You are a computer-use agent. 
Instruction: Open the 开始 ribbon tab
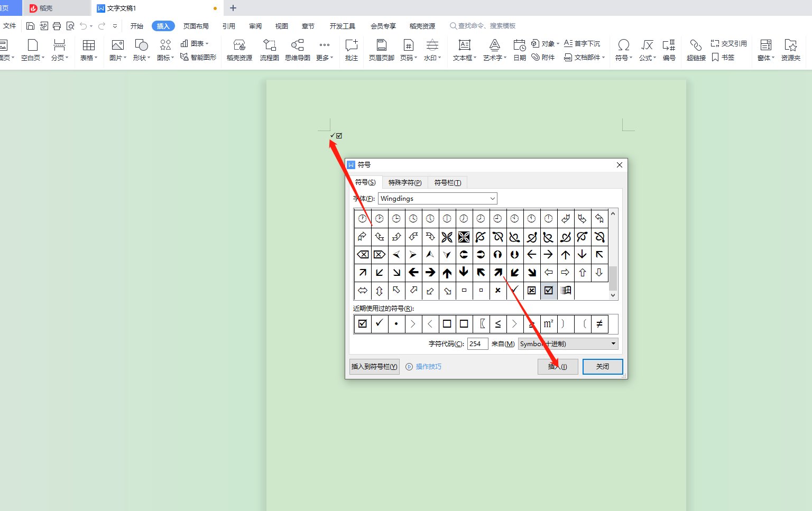137,26
